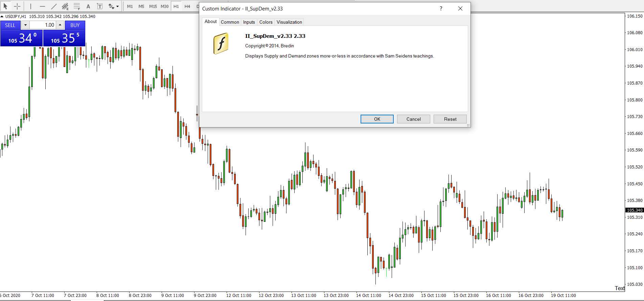
Task: Click the USDJPY,H1 chart title
Action: (x=16, y=16)
